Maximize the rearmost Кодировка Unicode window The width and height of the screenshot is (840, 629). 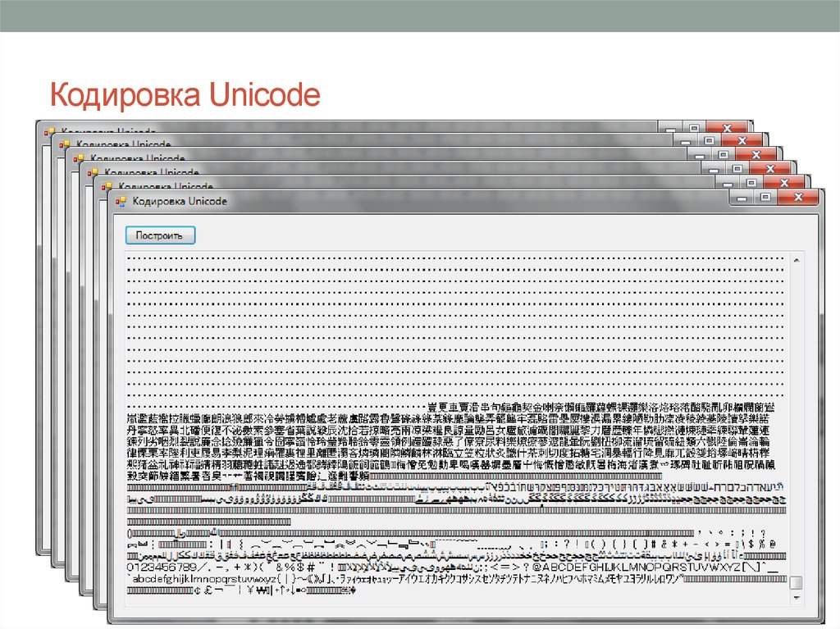[694, 129]
